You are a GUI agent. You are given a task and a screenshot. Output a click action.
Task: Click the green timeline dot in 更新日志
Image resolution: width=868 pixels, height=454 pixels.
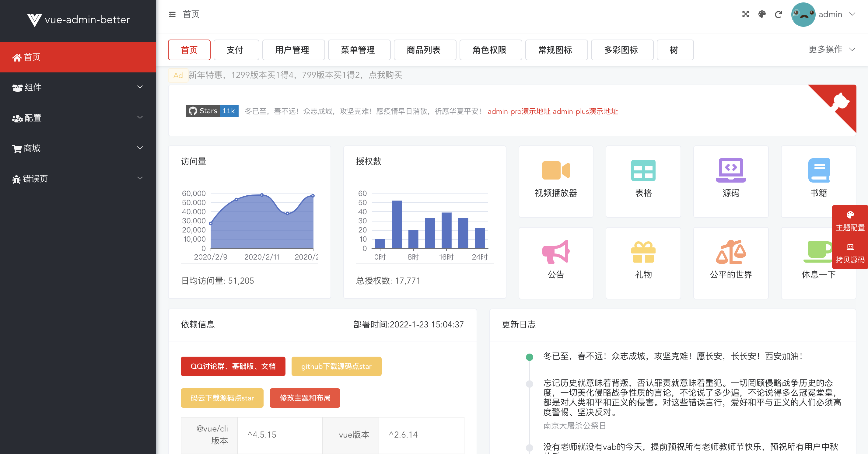pos(529,357)
